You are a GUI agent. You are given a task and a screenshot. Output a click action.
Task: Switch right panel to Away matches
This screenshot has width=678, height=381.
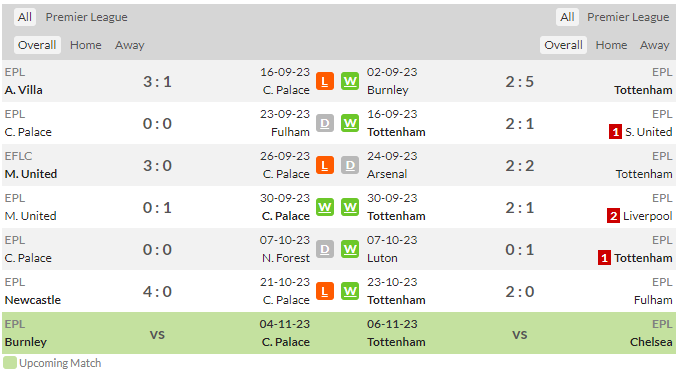(x=655, y=45)
